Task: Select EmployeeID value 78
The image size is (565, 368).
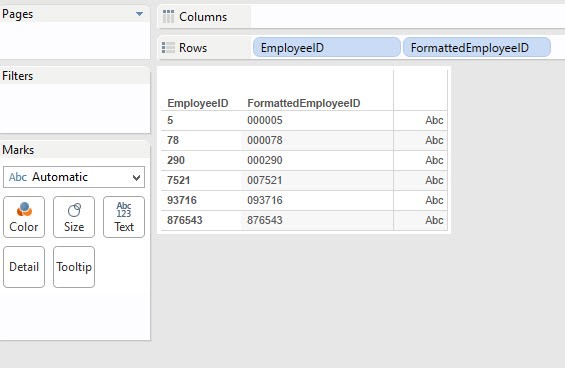Action: [x=173, y=140]
